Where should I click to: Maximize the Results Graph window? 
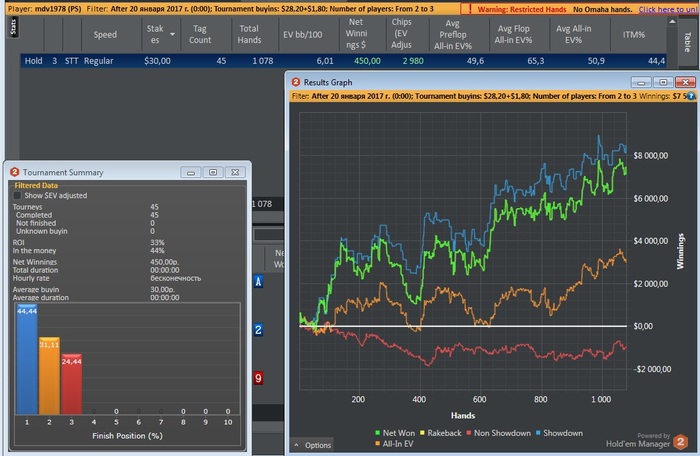tap(663, 82)
